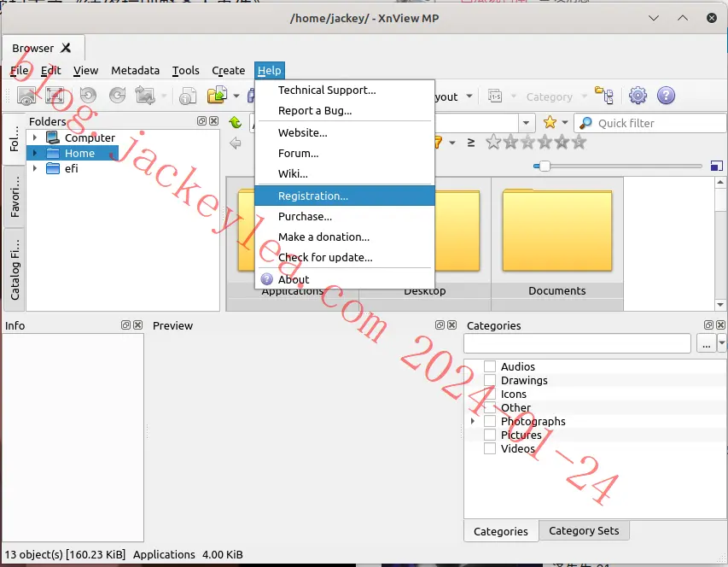Viewport: 728px width, 567px height.
Task: Open the favorites star dropdown arrow
Action: (565, 123)
